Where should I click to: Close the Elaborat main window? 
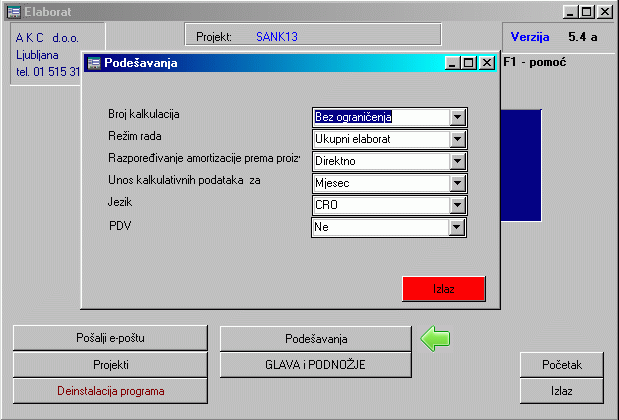click(605, 12)
